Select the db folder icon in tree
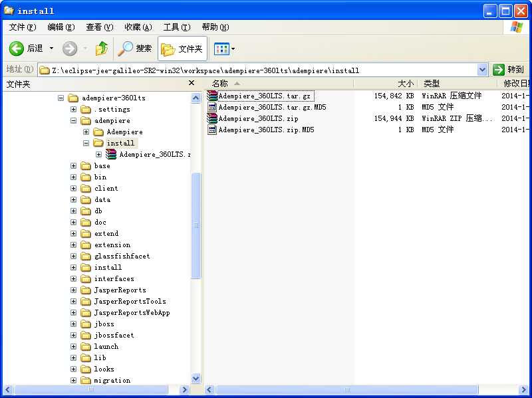The width and height of the screenshot is (532, 398). coord(86,211)
